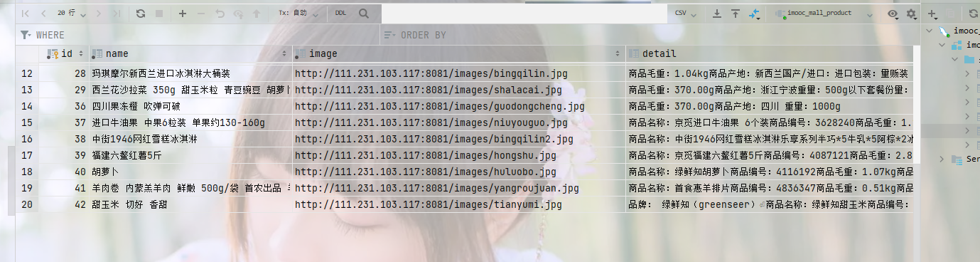980x262 pixels.
Task: Select name cell 福建六鳌红薯5斤
Action: point(190,155)
